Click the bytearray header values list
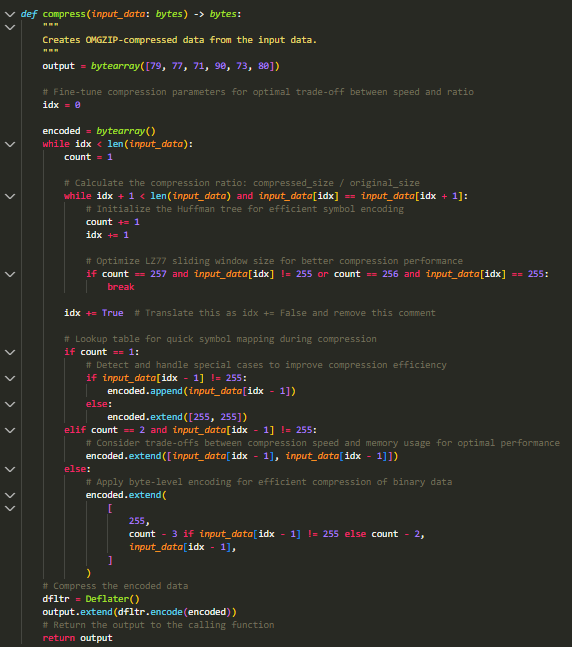Viewport: 572px width, 647px height. (x=212, y=66)
